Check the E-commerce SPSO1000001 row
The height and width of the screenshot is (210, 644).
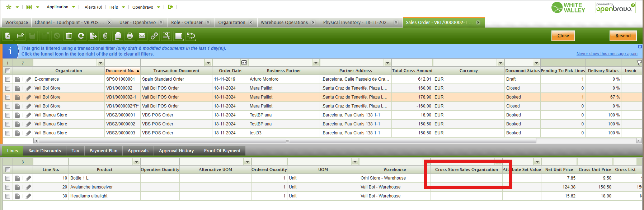pos(8,79)
